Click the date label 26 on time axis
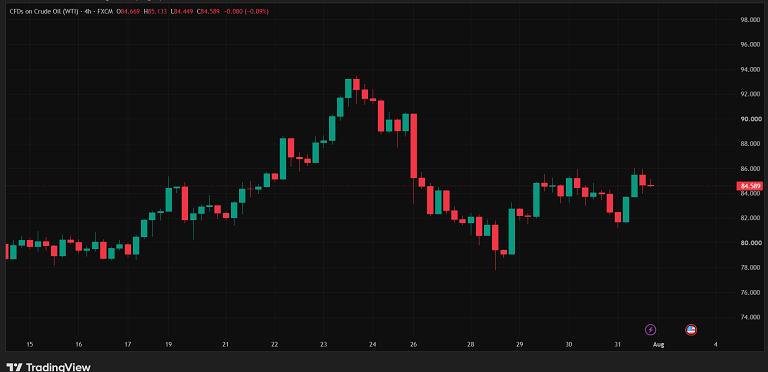Viewport: 768px width, 372px height. (x=413, y=345)
